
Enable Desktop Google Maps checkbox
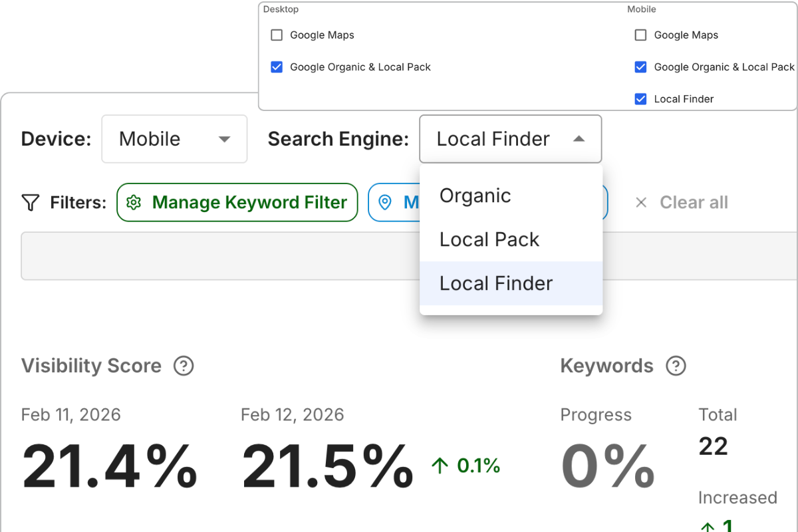click(x=277, y=35)
